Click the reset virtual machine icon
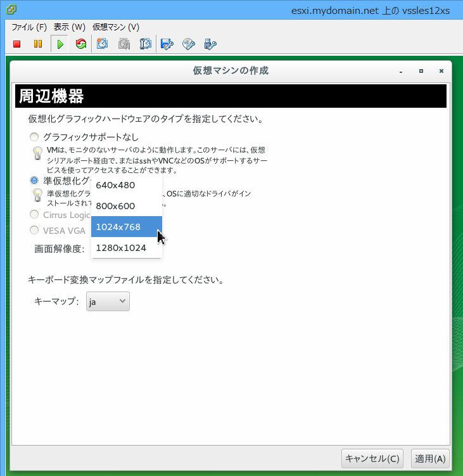The height and width of the screenshot is (476, 463). (80, 44)
